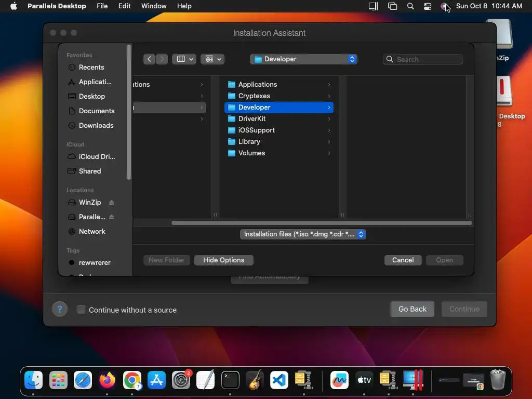The image size is (532, 399).
Task: Launch Visual Studio Code from the Dock
Action: point(279,380)
